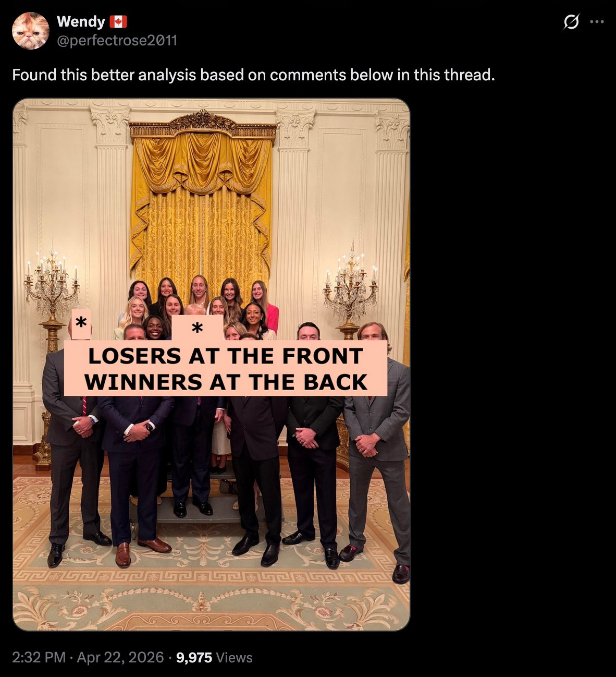Open the Wendy display name link
Screen dimensions: 616x677
pyautogui.click(x=81, y=22)
